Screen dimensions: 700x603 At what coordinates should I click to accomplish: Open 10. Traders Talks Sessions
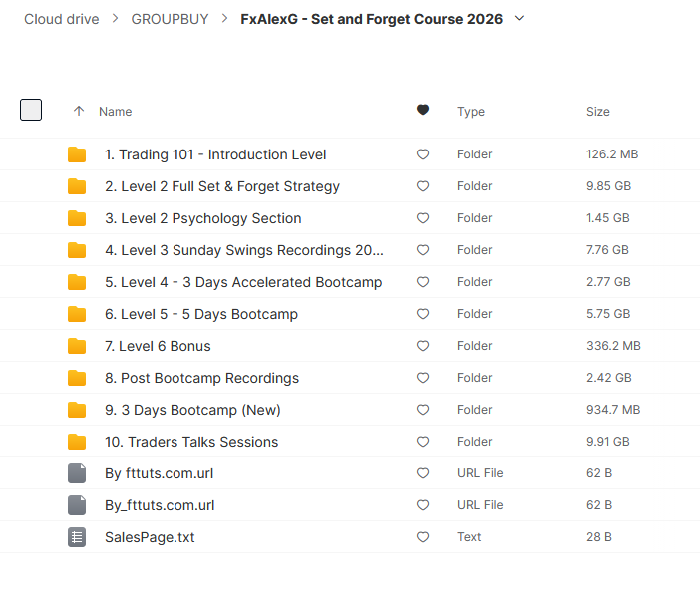(191, 442)
